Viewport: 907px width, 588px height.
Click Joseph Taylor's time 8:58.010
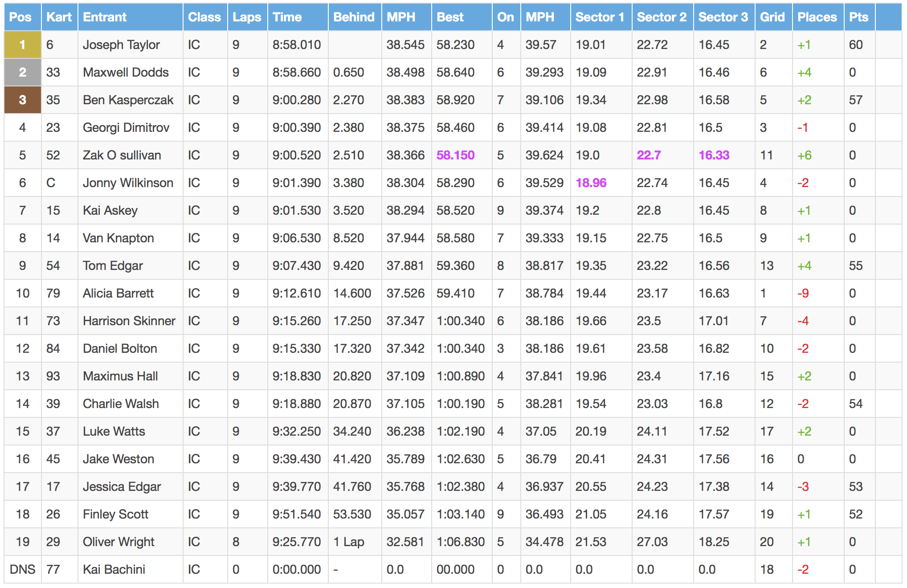click(297, 45)
